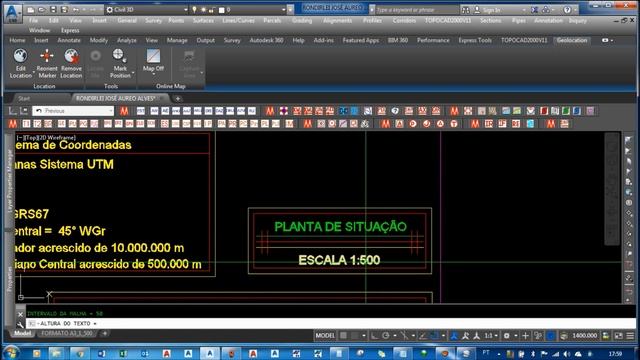Viewport: 640px width, 360px height.
Task: Toggle polar tracking in status bar
Action: [386, 336]
